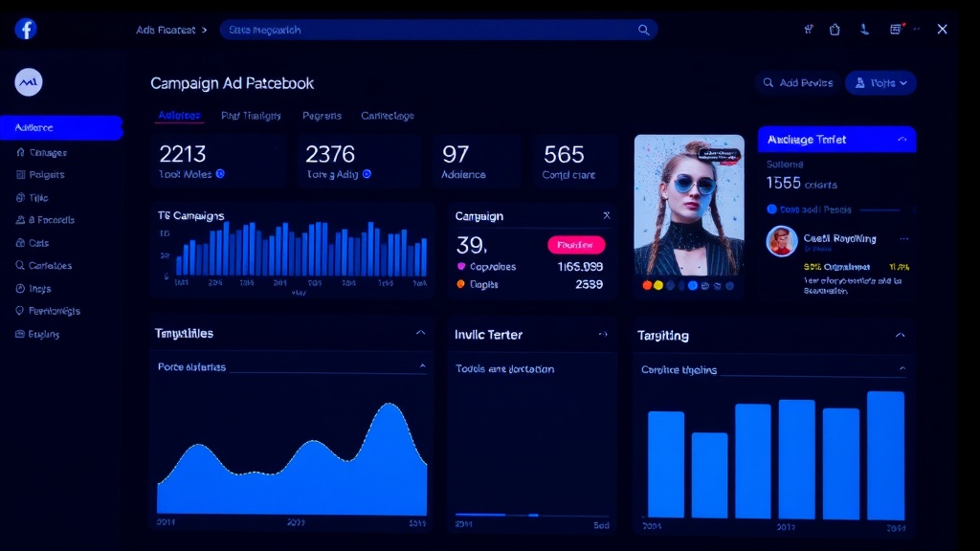Click the arrow icon on Invilc Terter panel

click(x=603, y=334)
